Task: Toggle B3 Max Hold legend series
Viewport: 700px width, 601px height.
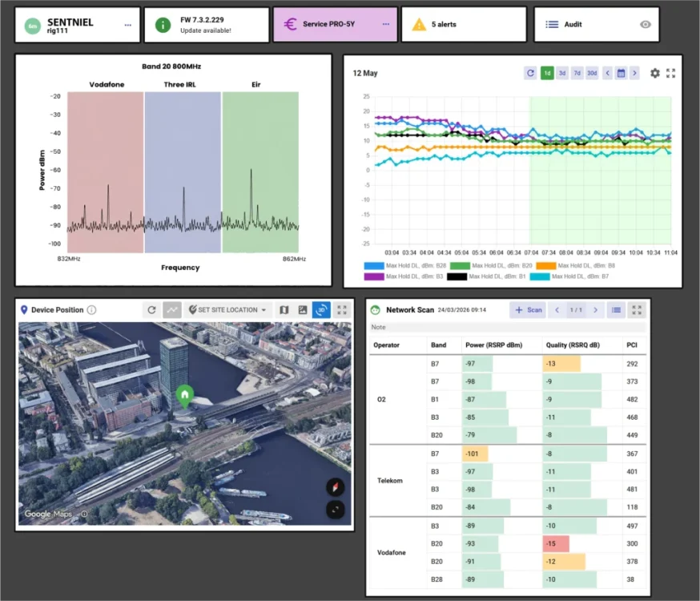Action: [404, 276]
